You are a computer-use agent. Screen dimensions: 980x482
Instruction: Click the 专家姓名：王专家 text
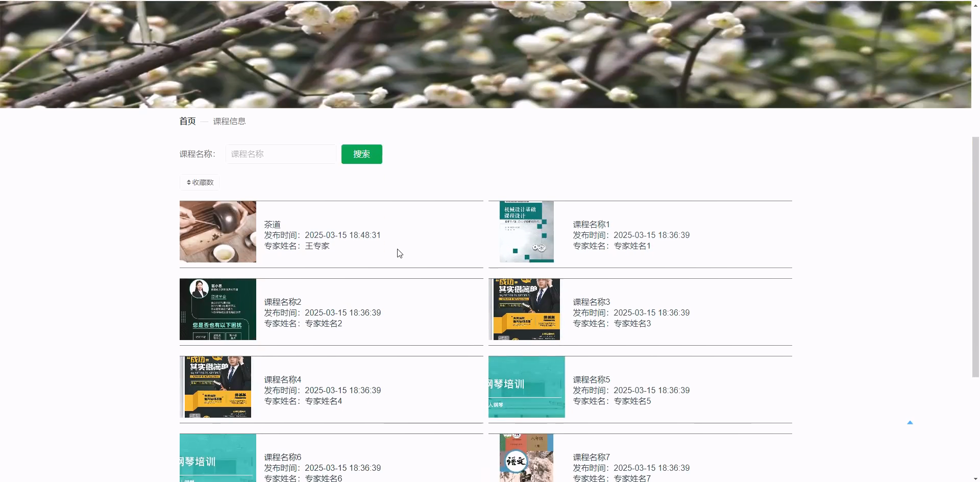(297, 246)
